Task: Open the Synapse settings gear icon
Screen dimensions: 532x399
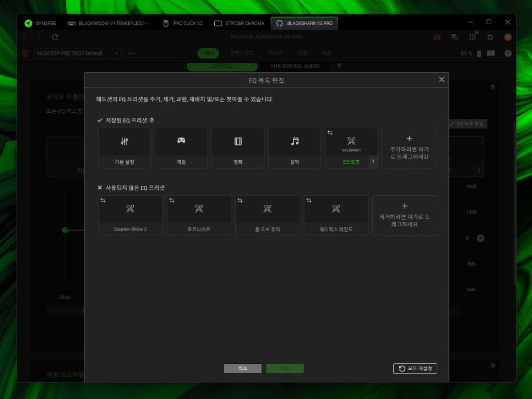Action: (490, 37)
